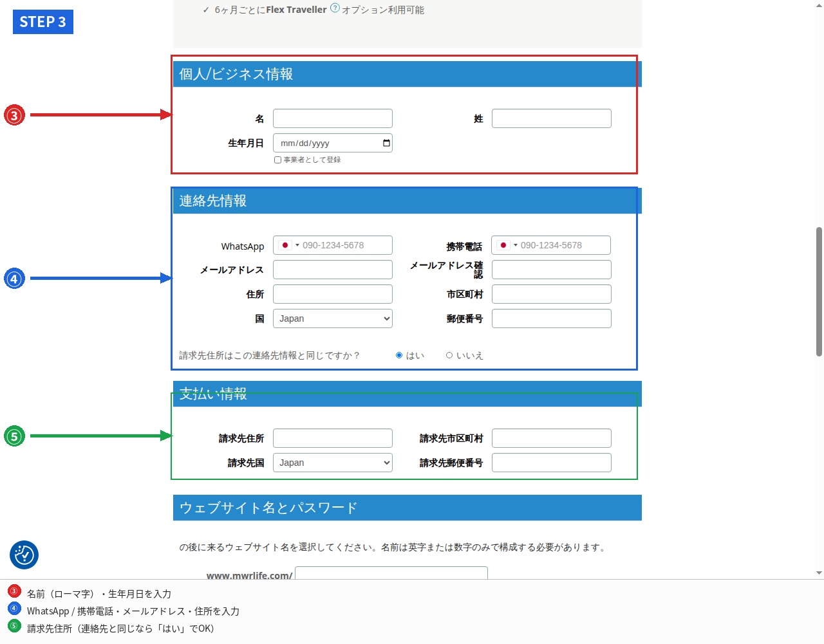Open the date picker calendar icon

[x=386, y=143]
